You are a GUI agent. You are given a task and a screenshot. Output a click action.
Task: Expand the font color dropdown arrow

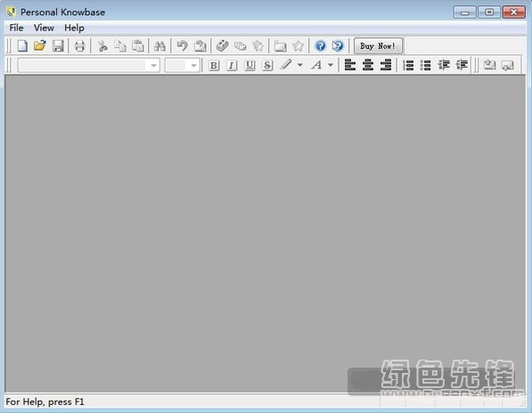click(x=331, y=65)
